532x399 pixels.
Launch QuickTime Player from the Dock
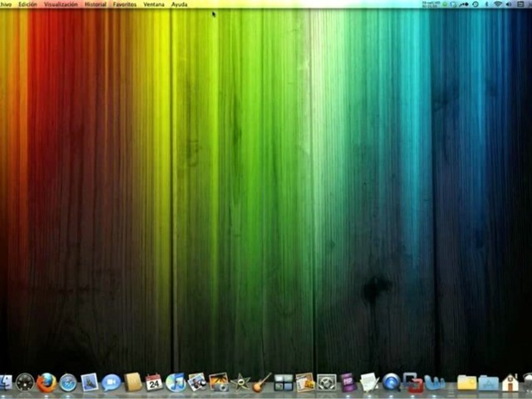click(391, 382)
